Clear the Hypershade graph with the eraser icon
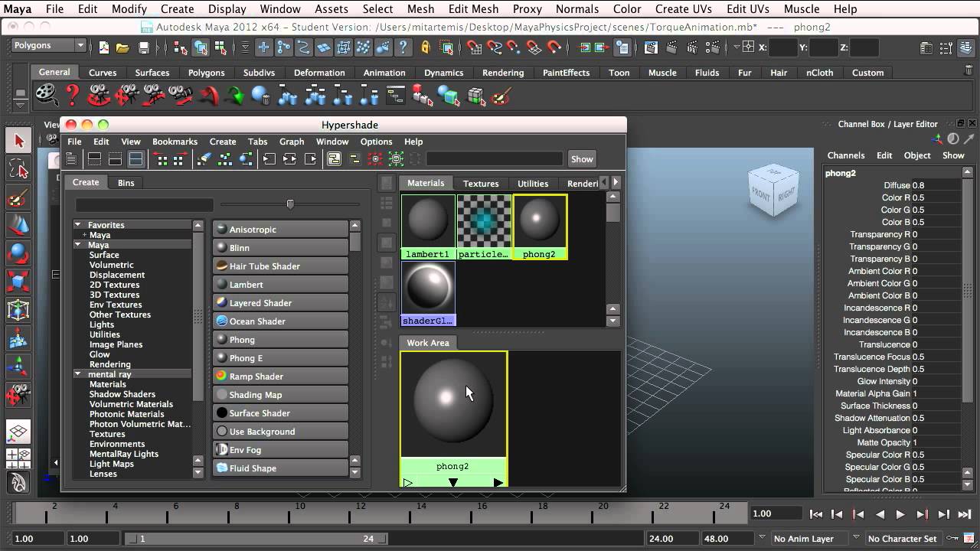Viewport: 980px width, 551px height. pyautogui.click(x=204, y=159)
